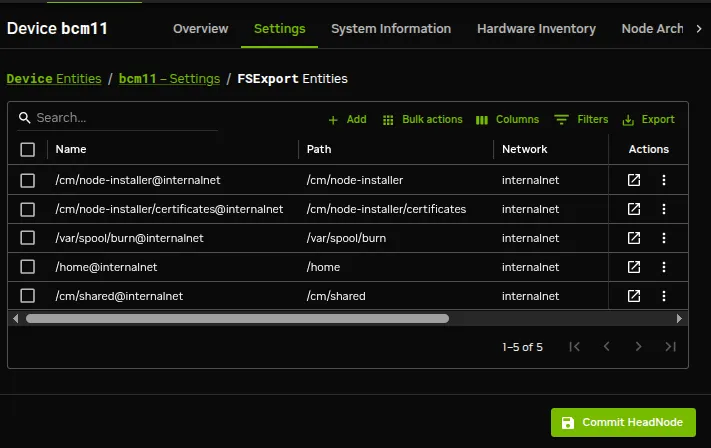Switch to the Hardware Inventory tab
Image resolution: width=711 pixels, height=448 pixels.
tap(536, 29)
